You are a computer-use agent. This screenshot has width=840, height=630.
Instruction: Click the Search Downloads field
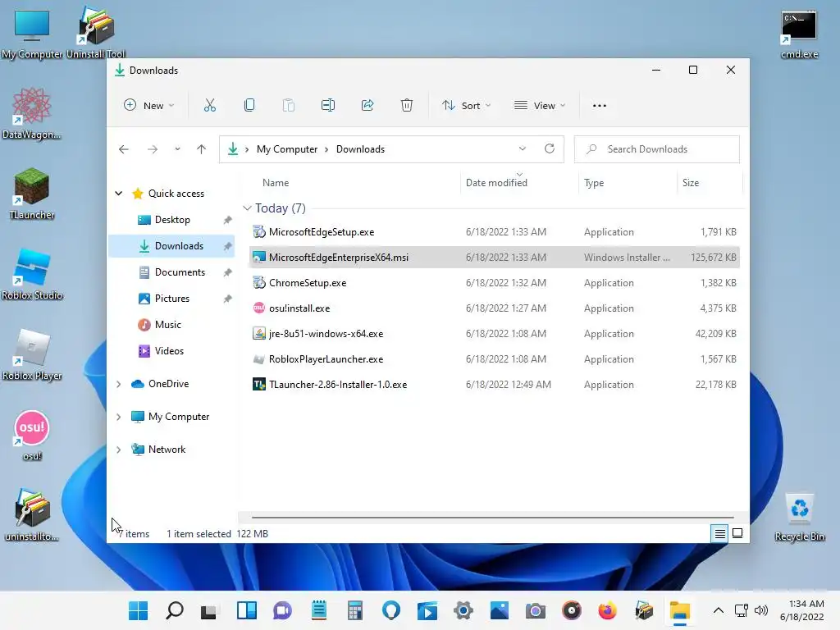coord(657,149)
